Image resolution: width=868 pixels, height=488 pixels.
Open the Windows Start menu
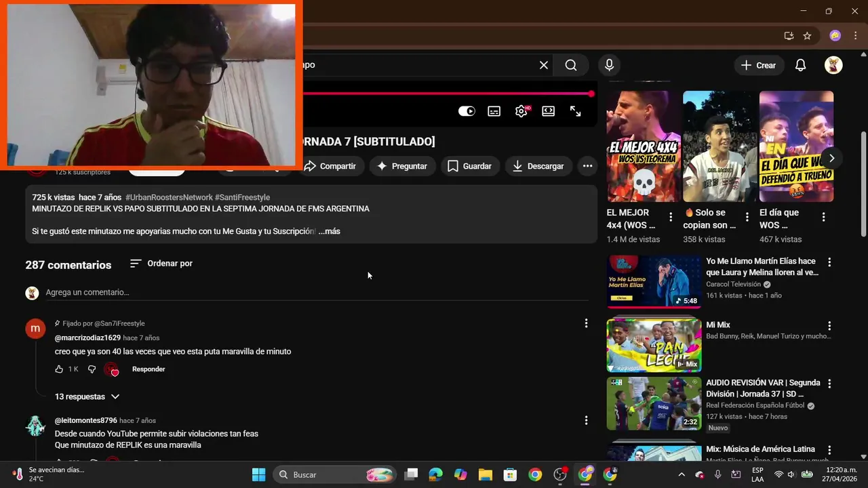(258, 474)
